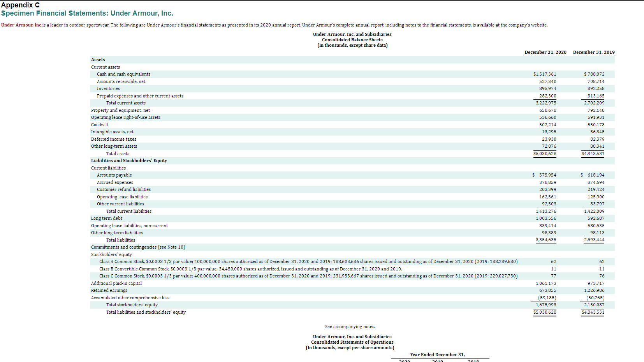Click the See accompanying notes text
The height and width of the screenshot is (362, 644).
(x=350, y=327)
